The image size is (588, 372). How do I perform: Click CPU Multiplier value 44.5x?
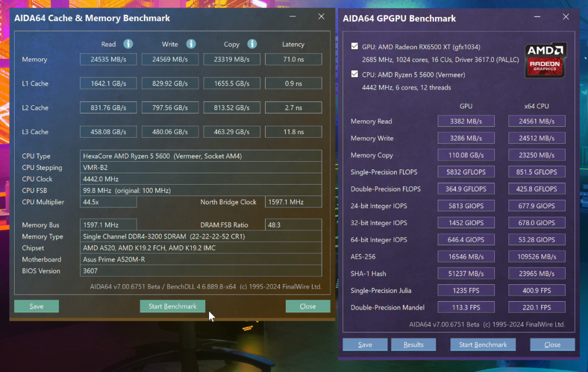click(108, 202)
